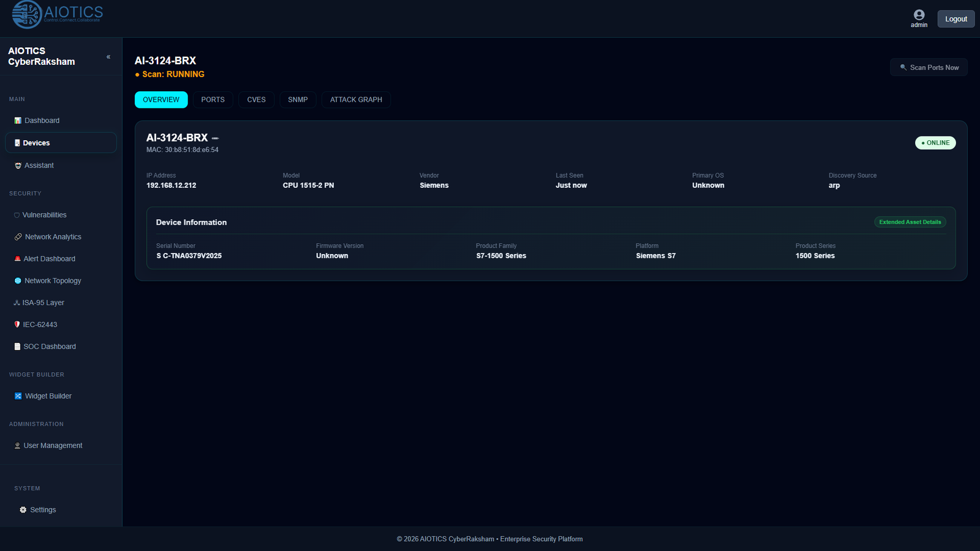Click the edit dash next to AI-3124-BRX

coord(215,138)
